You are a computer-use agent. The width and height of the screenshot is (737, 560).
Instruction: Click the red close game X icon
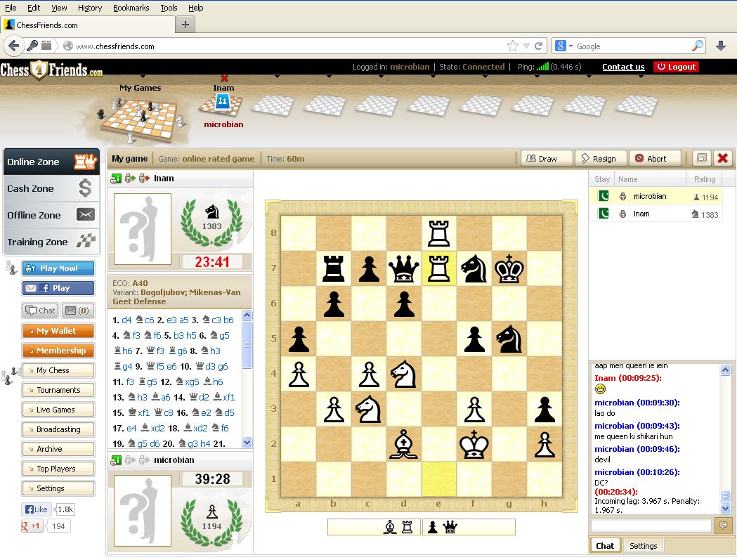coord(723,158)
